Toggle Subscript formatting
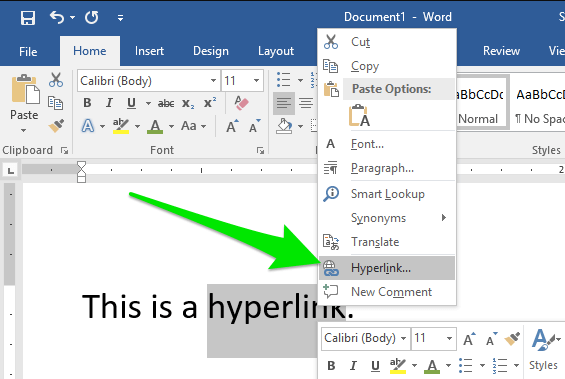Screen dimensions: 565x379 pyautogui.click(x=188, y=104)
